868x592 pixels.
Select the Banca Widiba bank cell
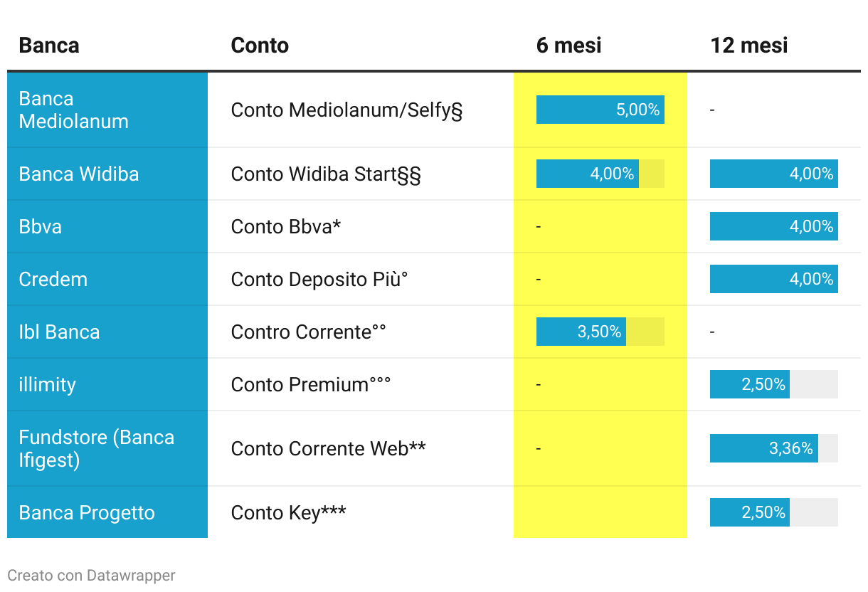tap(79, 174)
